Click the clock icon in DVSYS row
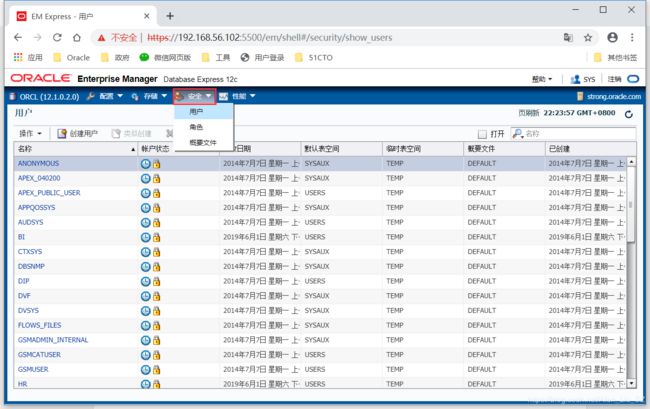The height and width of the screenshot is (409, 650). [x=146, y=311]
